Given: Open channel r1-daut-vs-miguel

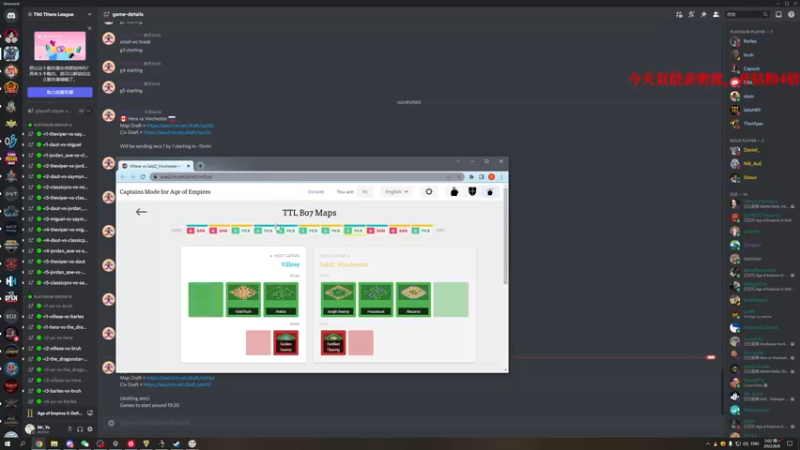Looking at the screenshot, I should click(60, 145).
